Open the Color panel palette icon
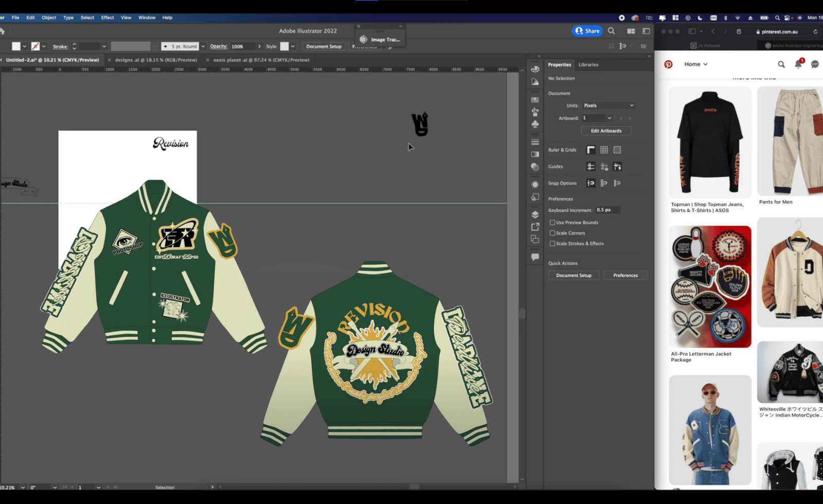The image size is (823, 504). 535,69
